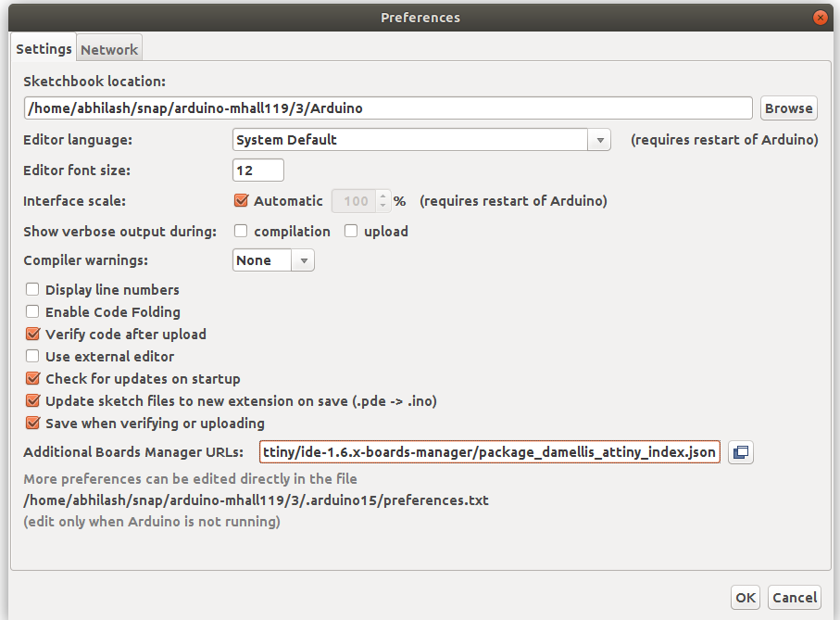
Task: Switch to the Network tab
Action: [x=109, y=49]
